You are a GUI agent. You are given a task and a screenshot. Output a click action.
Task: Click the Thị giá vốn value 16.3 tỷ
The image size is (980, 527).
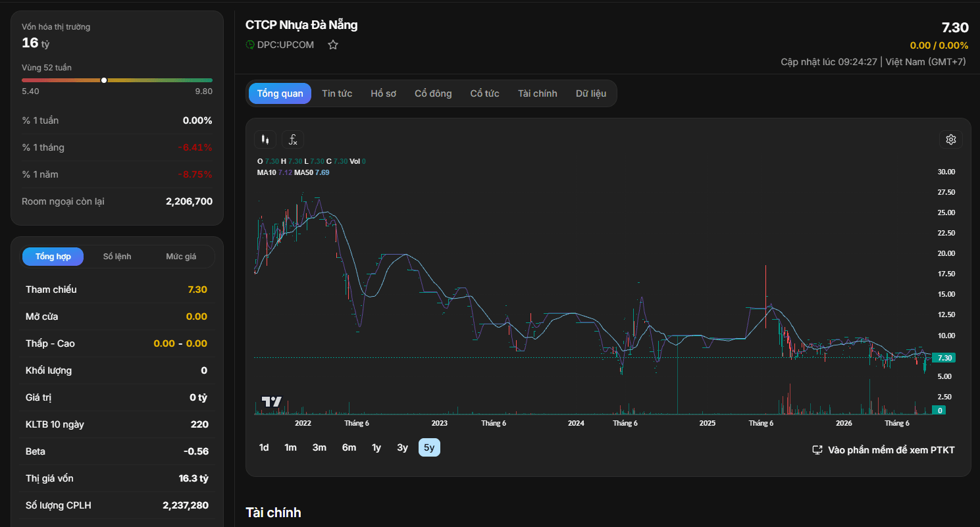[x=193, y=478]
